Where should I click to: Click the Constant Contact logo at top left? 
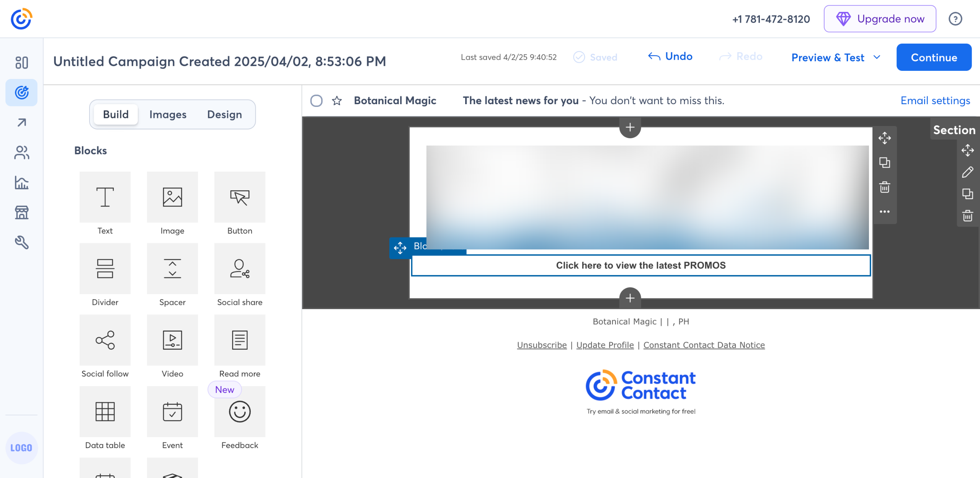click(21, 19)
